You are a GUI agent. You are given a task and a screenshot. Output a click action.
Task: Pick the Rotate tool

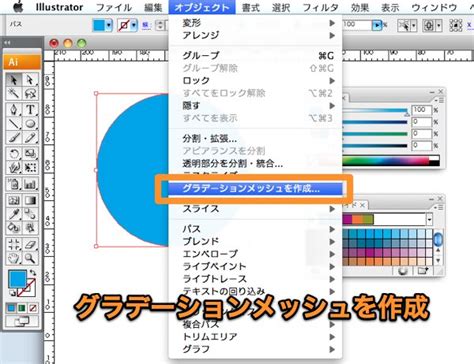14,154
